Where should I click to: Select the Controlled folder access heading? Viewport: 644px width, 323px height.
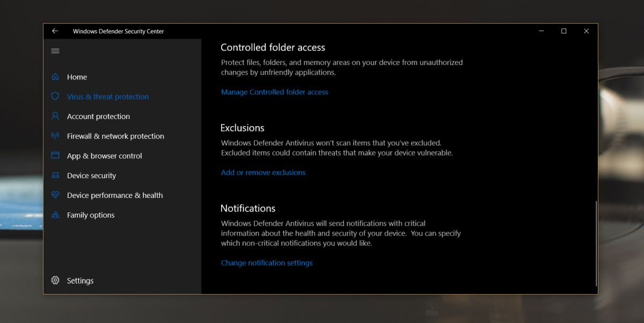(x=273, y=47)
